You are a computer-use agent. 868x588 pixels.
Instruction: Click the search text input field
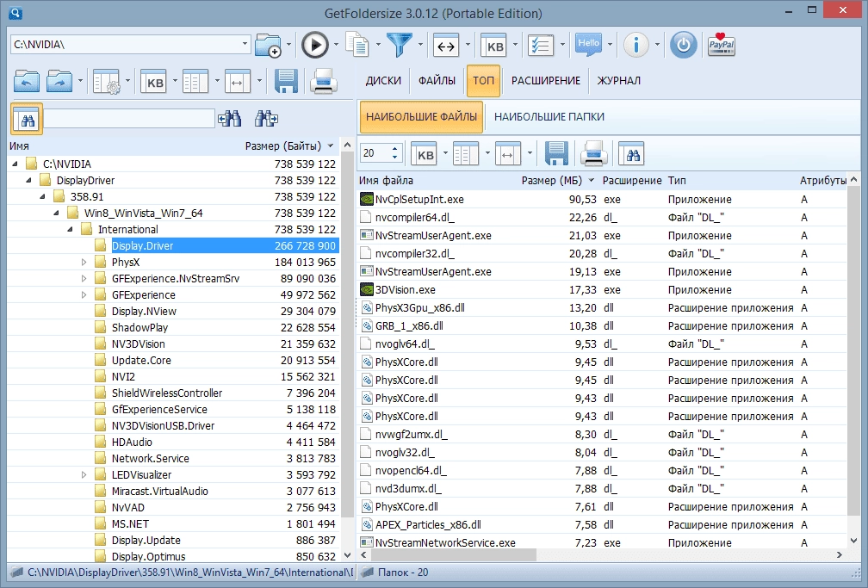pos(129,119)
